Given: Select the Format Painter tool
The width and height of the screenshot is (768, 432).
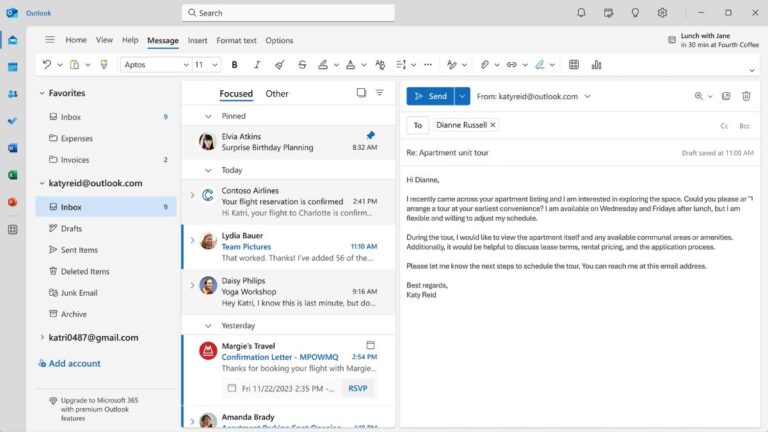Looking at the screenshot, I should pyautogui.click(x=104, y=65).
